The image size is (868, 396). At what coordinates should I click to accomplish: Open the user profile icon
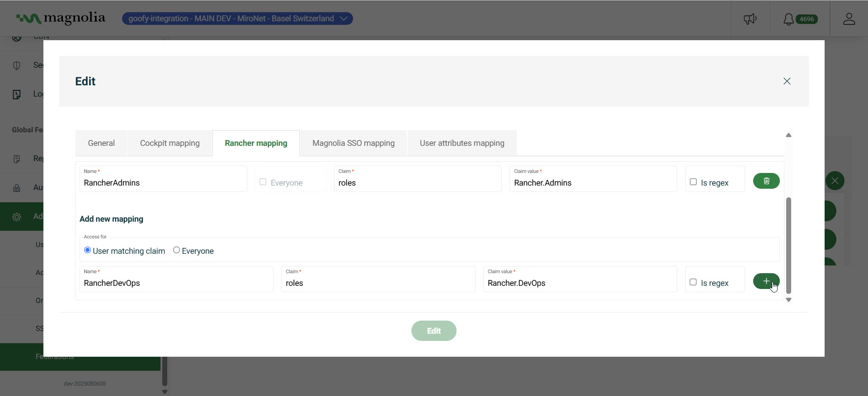click(x=849, y=19)
